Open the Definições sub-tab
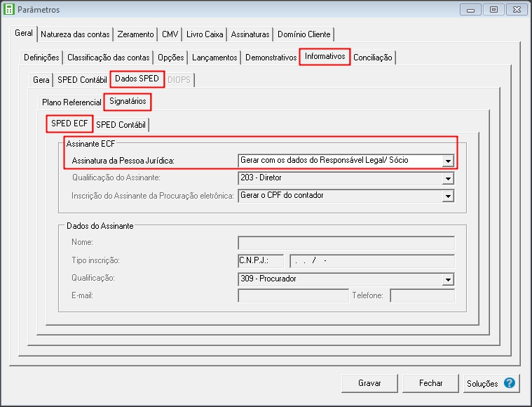The width and height of the screenshot is (532, 407). (x=41, y=58)
